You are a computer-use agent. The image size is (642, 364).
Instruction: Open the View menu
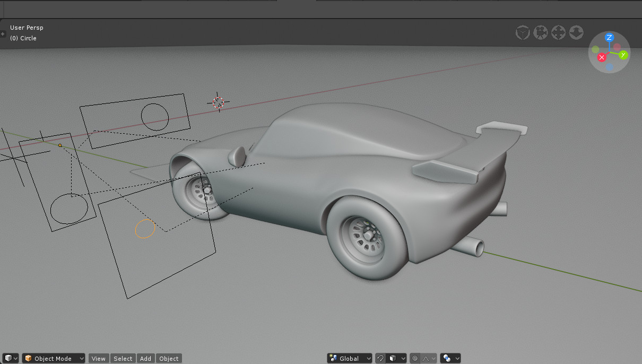pyautogui.click(x=99, y=359)
